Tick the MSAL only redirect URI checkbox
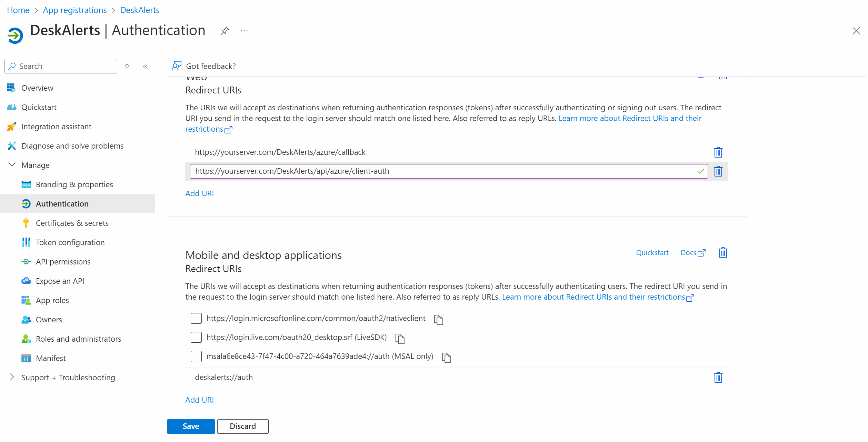 pyautogui.click(x=196, y=356)
